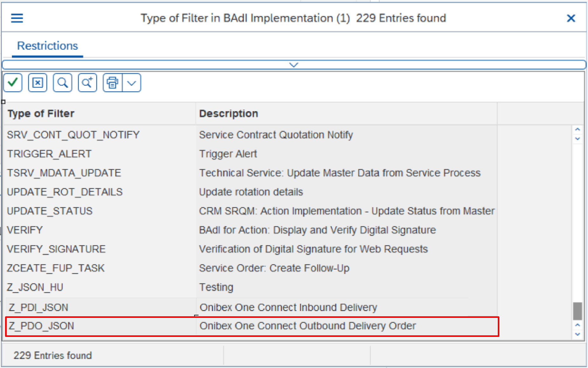Click the Print icon in toolbar

112,83
